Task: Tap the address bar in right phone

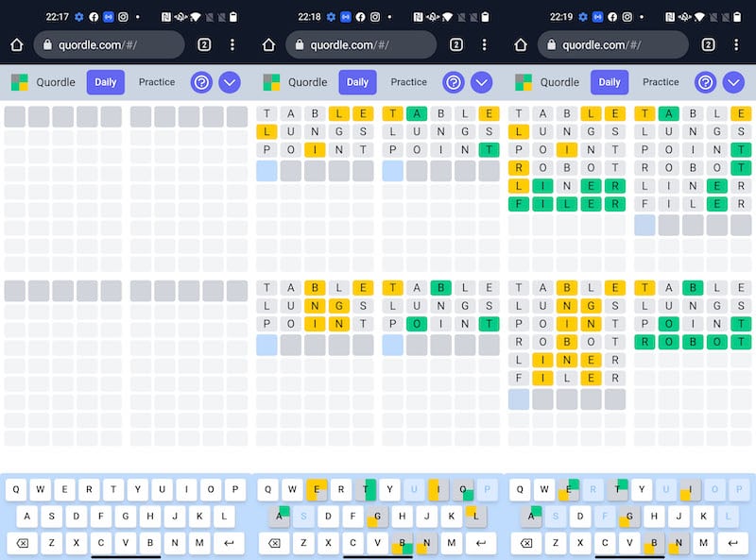Action: (x=613, y=44)
